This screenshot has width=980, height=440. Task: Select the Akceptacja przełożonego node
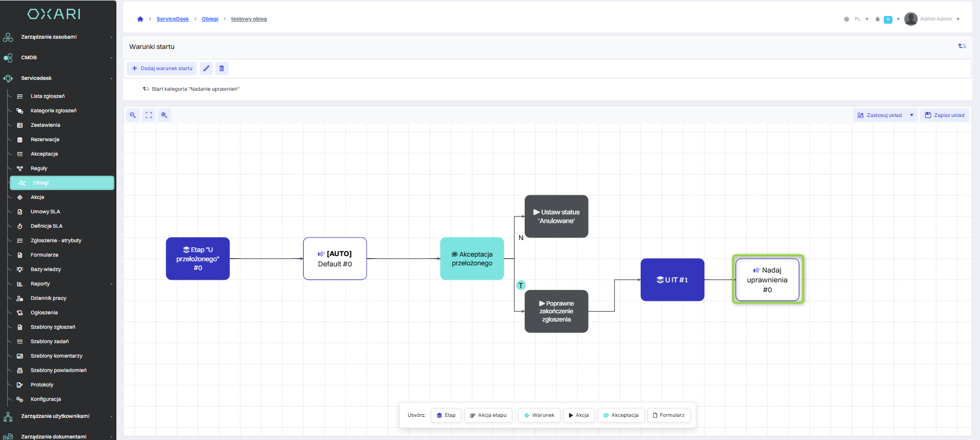pos(472,259)
